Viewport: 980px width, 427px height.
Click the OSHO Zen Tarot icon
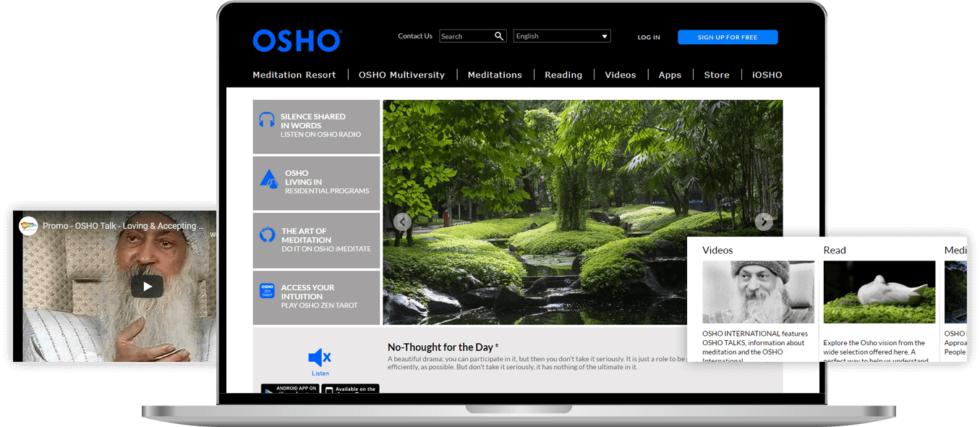click(267, 291)
